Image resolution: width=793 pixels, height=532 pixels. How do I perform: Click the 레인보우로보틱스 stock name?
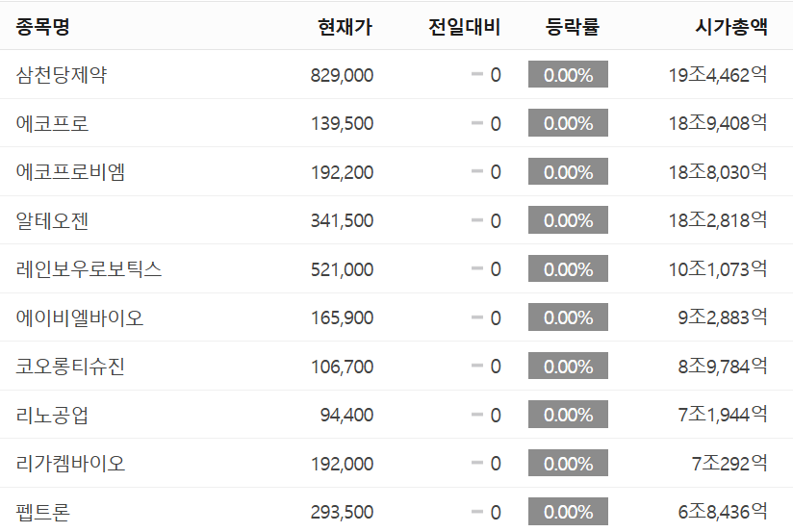89,269
